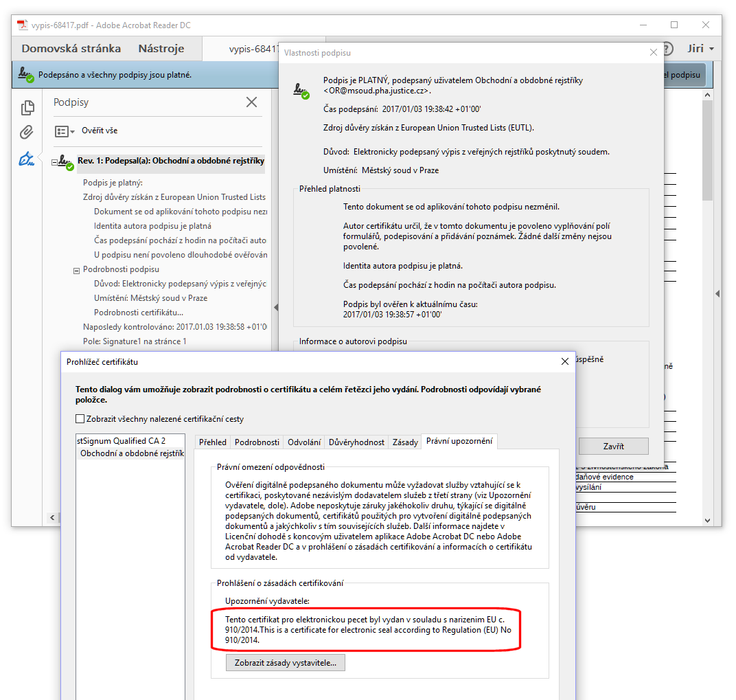Switch to the Přehled tab
The image size is (736, 700).
(213, 442)
